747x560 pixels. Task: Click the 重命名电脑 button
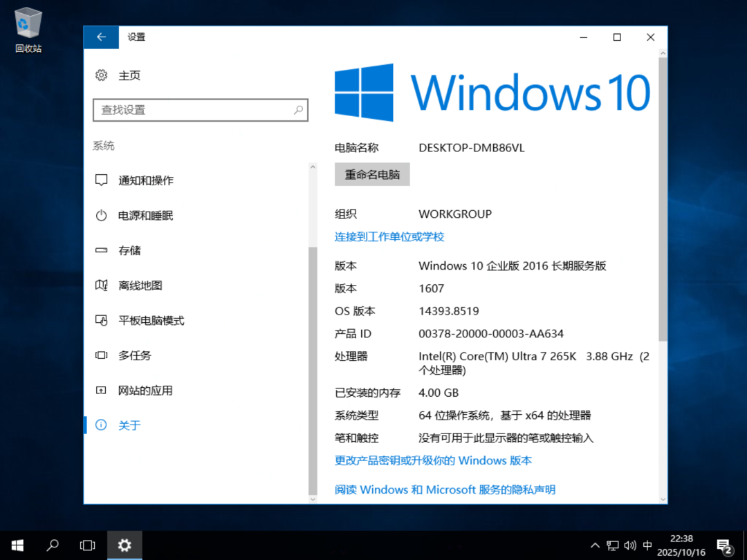coord(372,175)
